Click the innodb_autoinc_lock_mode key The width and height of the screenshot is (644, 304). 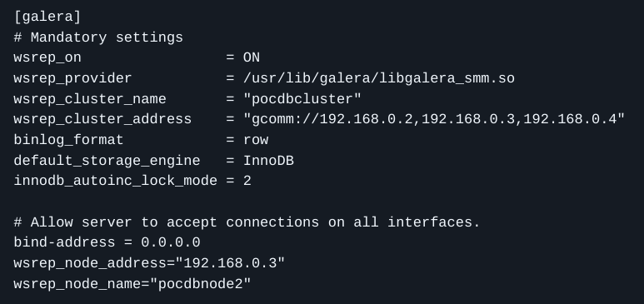(116, 182)
